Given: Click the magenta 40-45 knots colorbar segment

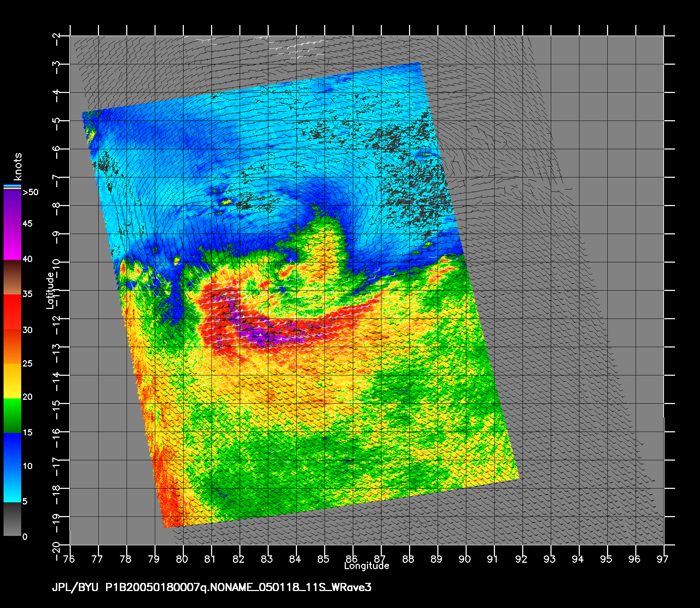Looking at the screenshot, I should point(12,242).
